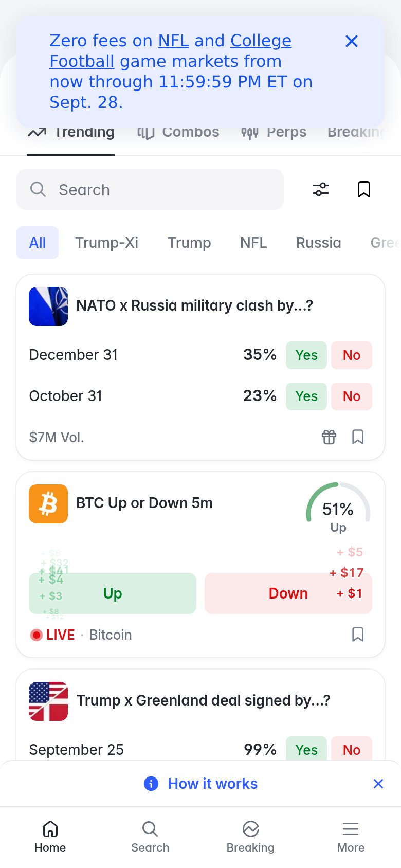This screenshot has width=401, height=868.
Task: Bookmark the BTC Up or Down market
Action: click(x=358, y=635)
